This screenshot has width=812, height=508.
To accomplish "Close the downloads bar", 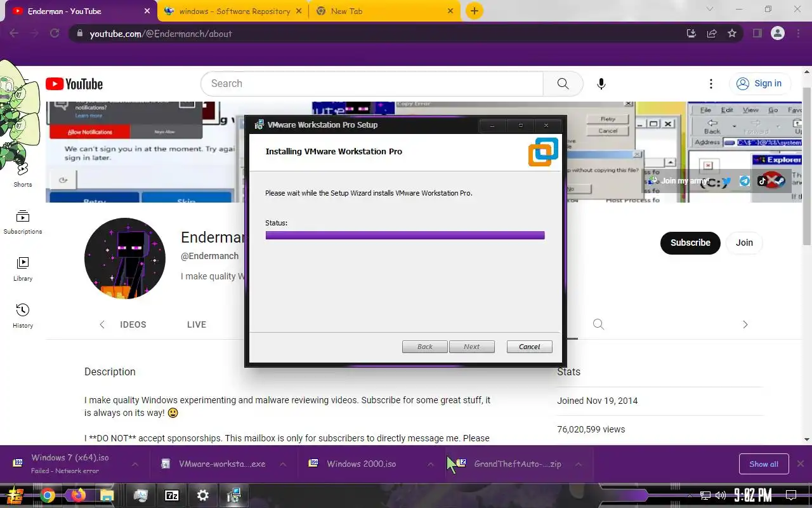I will pos(801,464).
